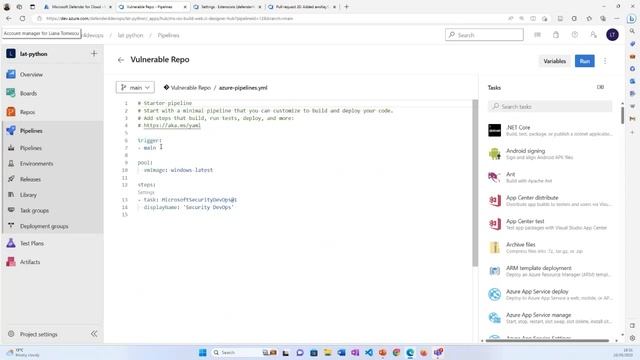The height and width of the screenshot is (360, 640).
Task: Open the Pipelines hub in the sidebar
Action: coord(31,131)
